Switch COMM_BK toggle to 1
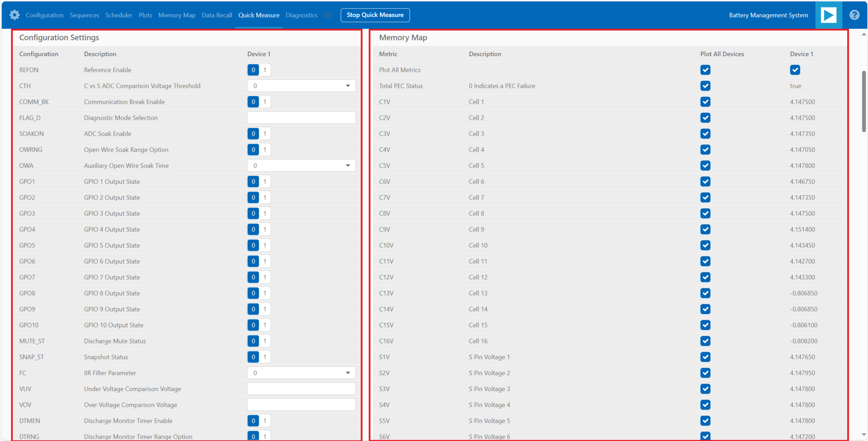The height and width of the screenshot is (441, 868). (x=264, y=102)
